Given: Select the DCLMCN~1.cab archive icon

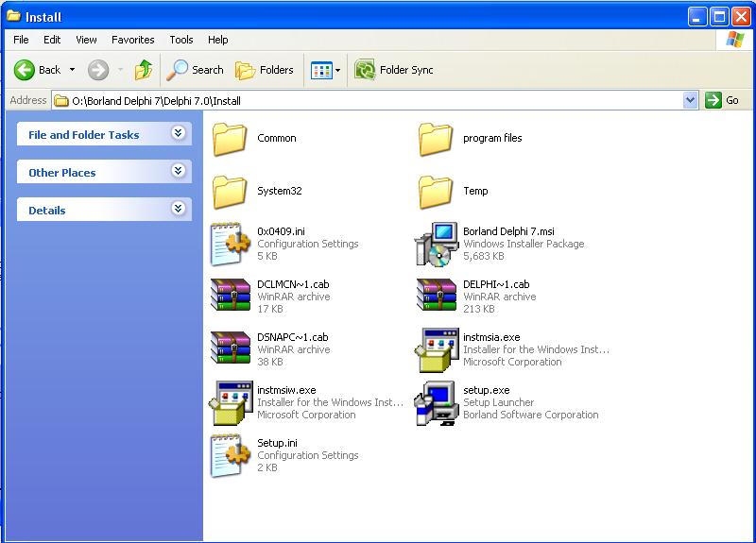Looking at the screenshot, I should pos(231,297).
